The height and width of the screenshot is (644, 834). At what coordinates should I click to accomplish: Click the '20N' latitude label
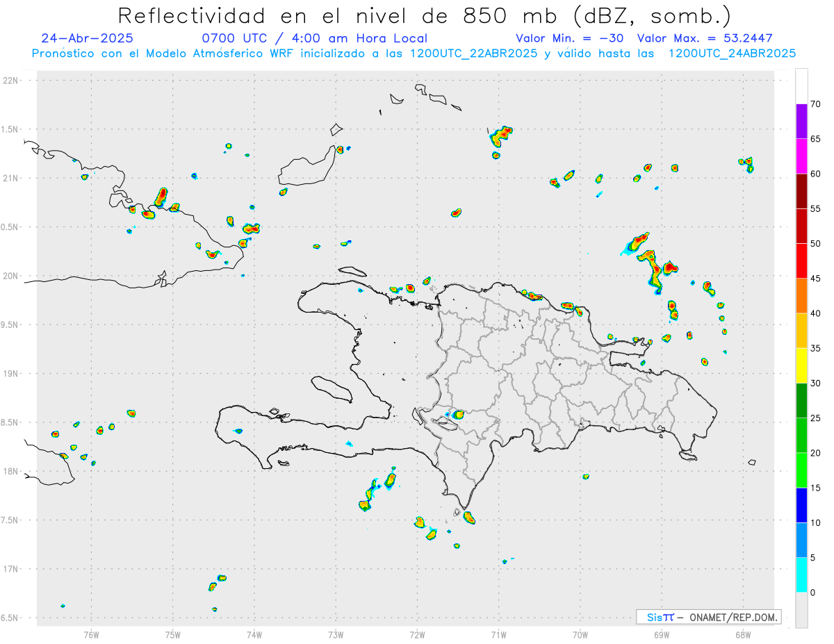point(12,276)
